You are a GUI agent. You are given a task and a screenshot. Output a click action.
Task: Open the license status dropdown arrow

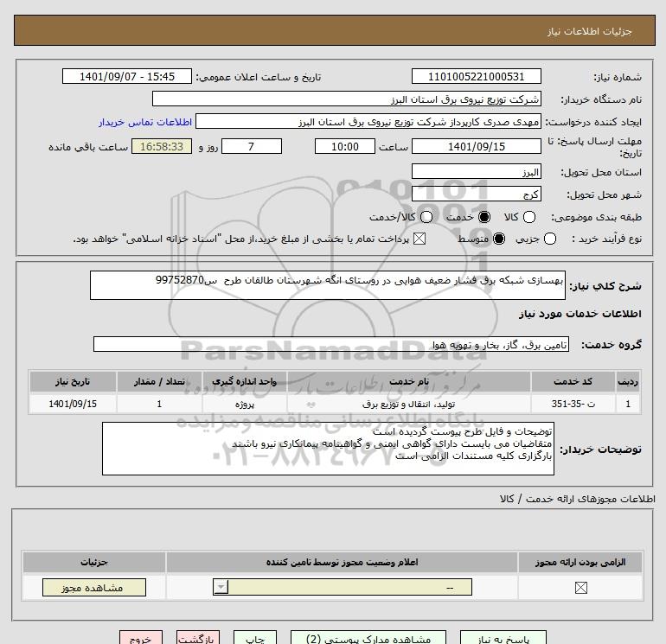click(221, 588)
